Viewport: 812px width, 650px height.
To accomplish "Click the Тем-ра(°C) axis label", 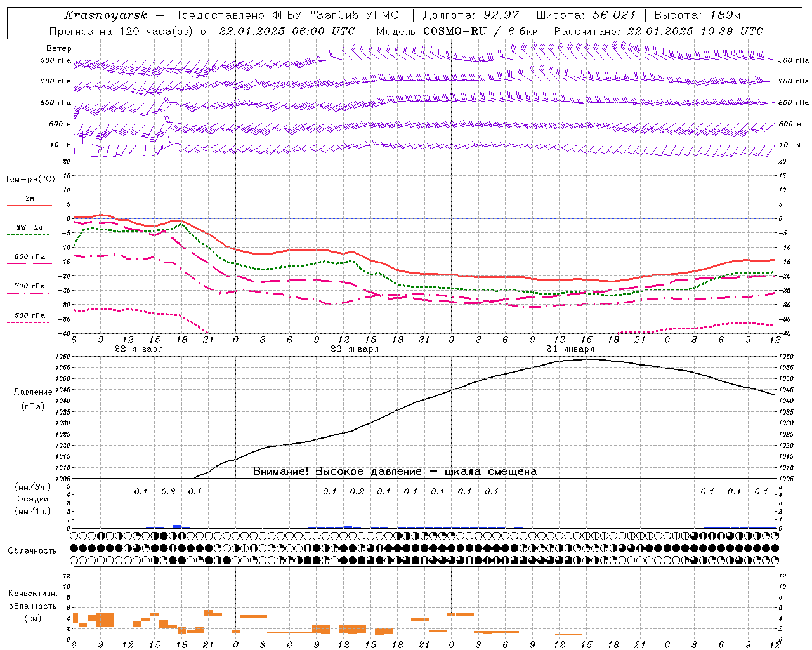I will pos(30,180).
